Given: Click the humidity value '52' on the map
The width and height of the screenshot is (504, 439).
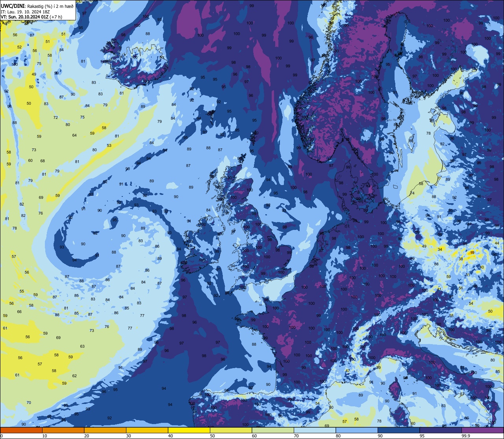Looking at the screenshot, I should pyautogui.click(x=19, y=47).
